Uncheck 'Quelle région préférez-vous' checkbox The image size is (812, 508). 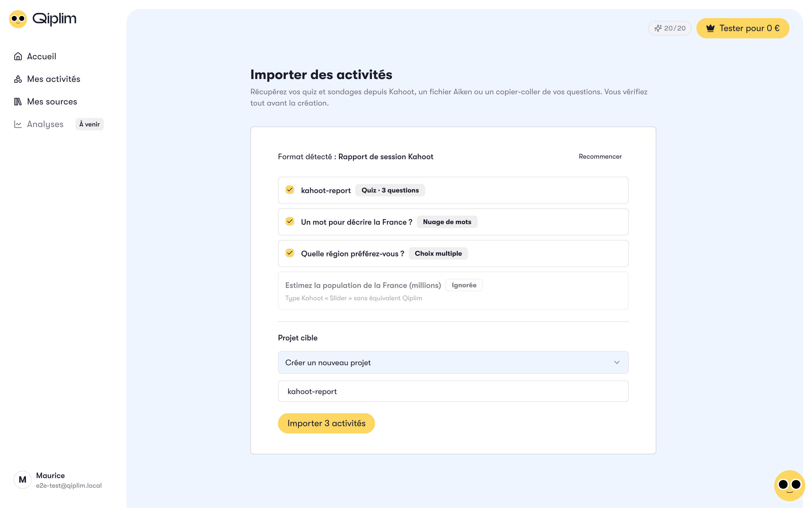point(290,253)
